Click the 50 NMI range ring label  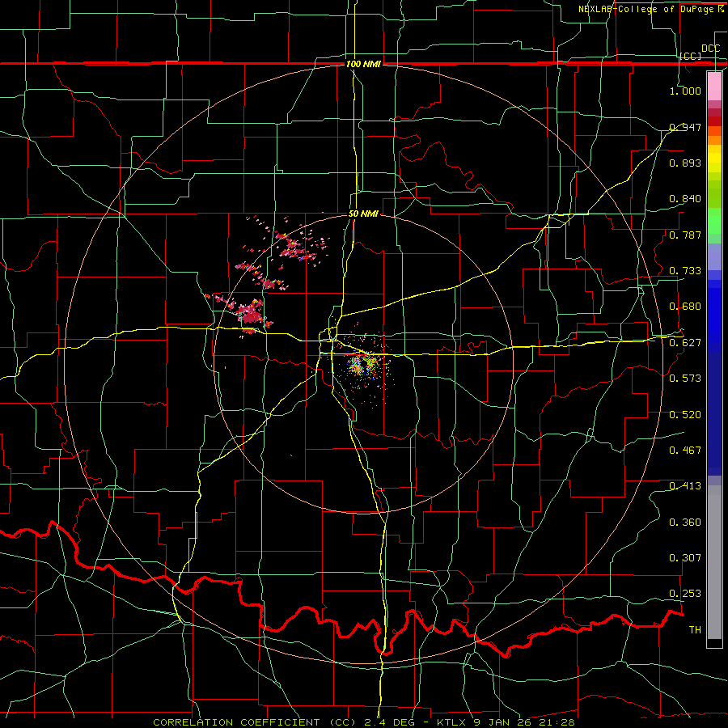click(x=363, y=214)
